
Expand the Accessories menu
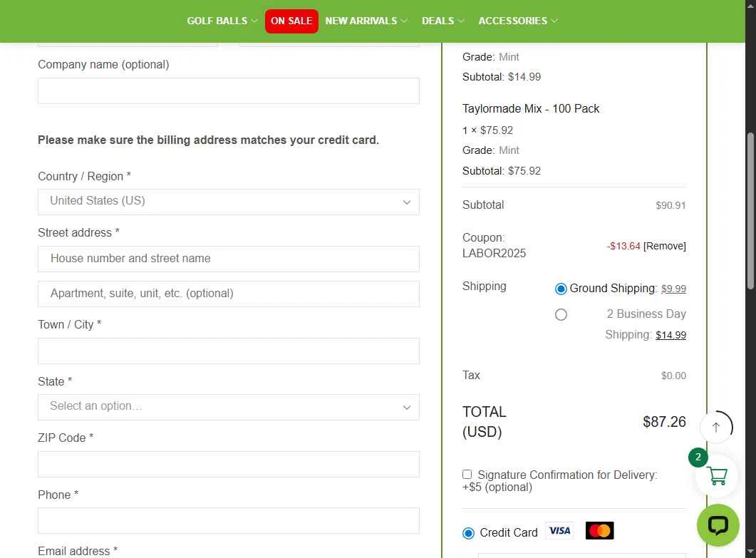(x=518, y=21)
